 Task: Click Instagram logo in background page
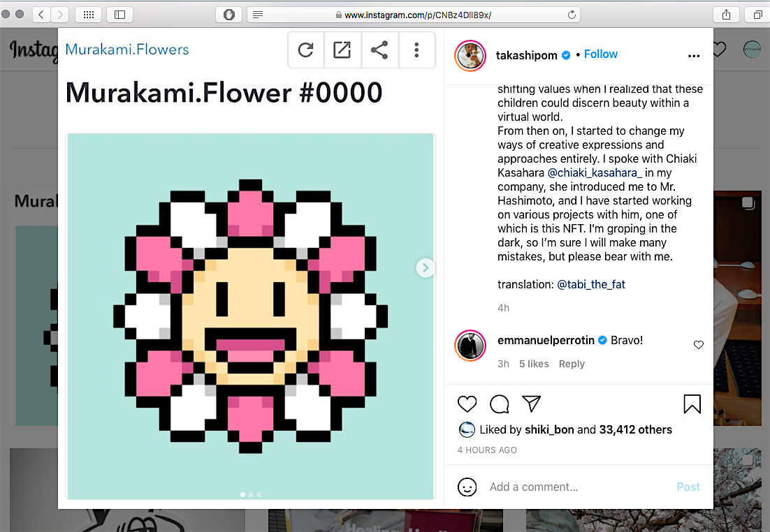[34, 50]
